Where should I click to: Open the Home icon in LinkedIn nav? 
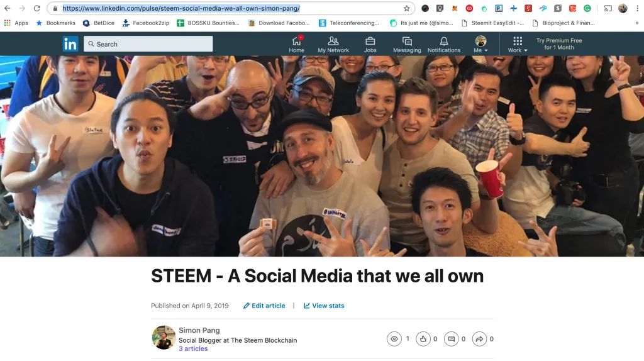pyautogui.click(x=296, y=45)
